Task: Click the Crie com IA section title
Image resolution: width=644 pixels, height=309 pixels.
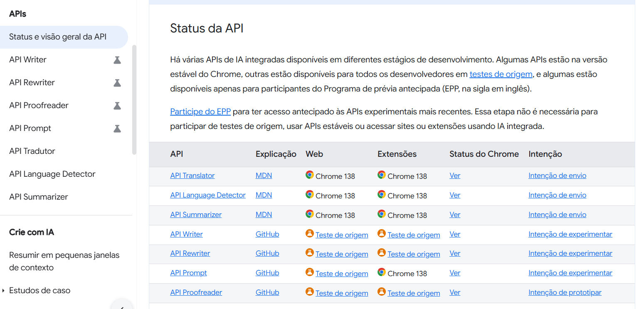Action: tap(32, 232)
